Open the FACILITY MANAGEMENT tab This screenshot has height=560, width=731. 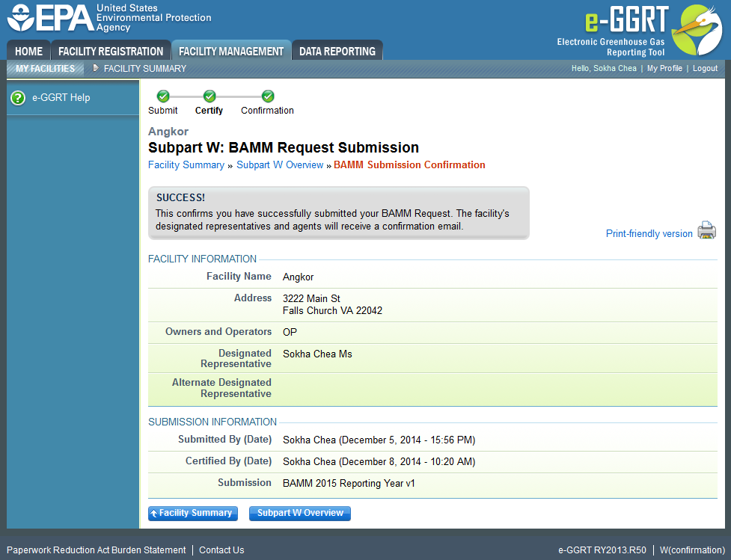click(x=231, y=51)
